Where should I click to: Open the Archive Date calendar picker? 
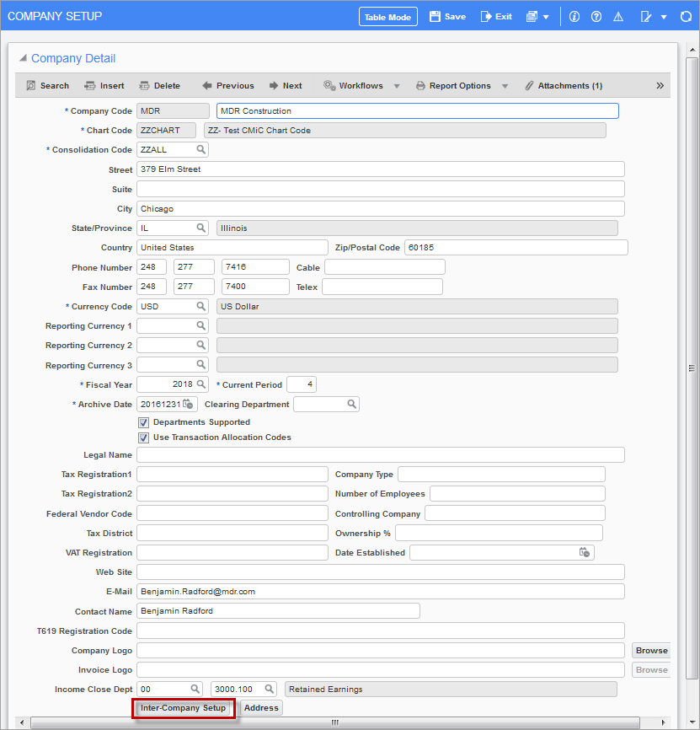click(188, 404)
